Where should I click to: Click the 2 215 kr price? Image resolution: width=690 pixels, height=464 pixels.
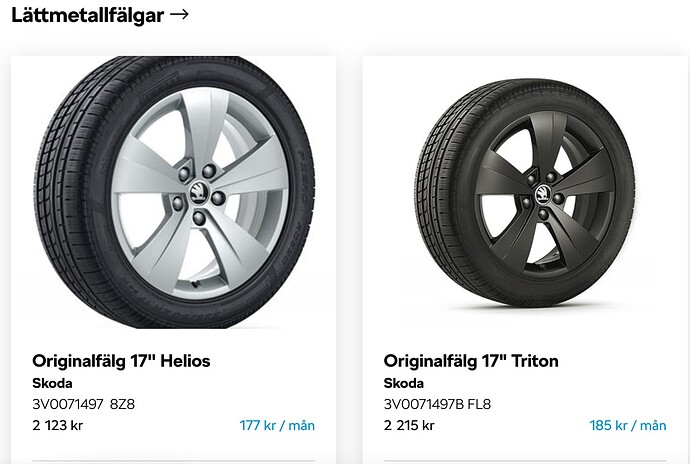point(409,425)
